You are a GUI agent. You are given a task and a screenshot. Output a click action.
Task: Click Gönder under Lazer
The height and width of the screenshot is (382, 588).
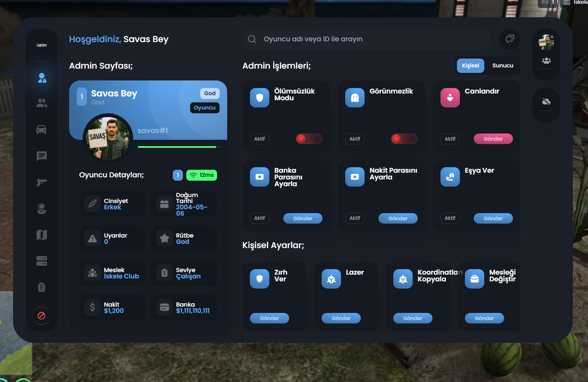(341, 318)
